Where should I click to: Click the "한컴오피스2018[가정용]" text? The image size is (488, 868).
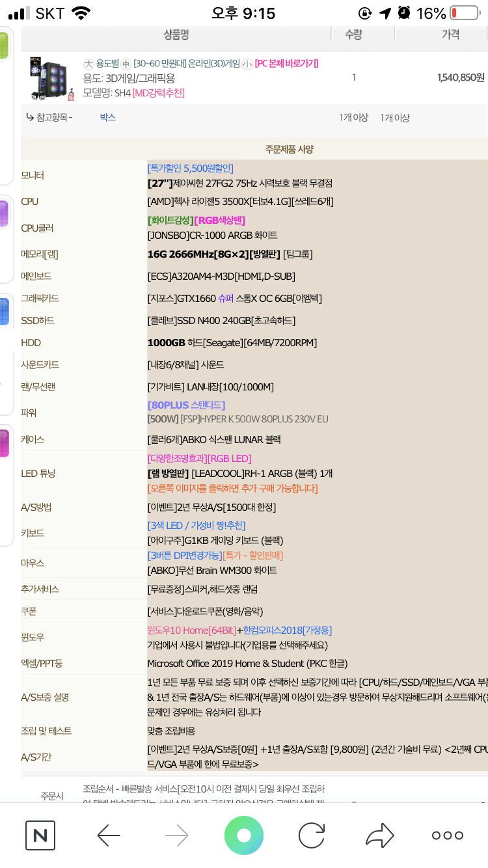coord(287,630)
